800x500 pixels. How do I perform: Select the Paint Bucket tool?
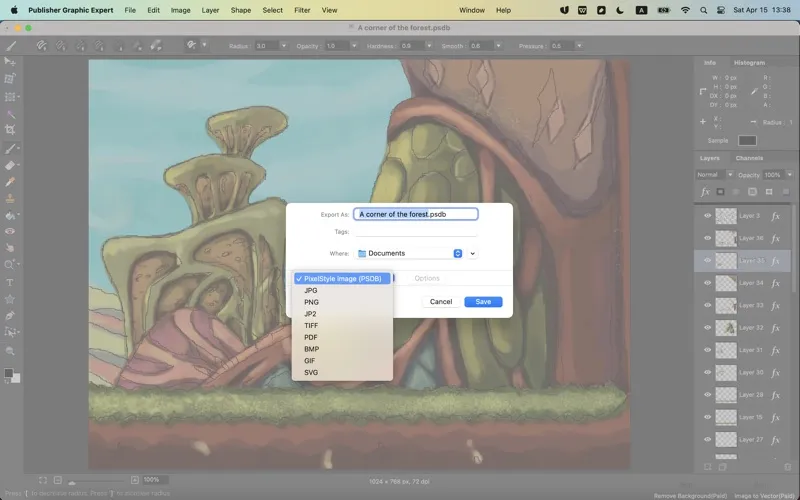pos(10,215)
